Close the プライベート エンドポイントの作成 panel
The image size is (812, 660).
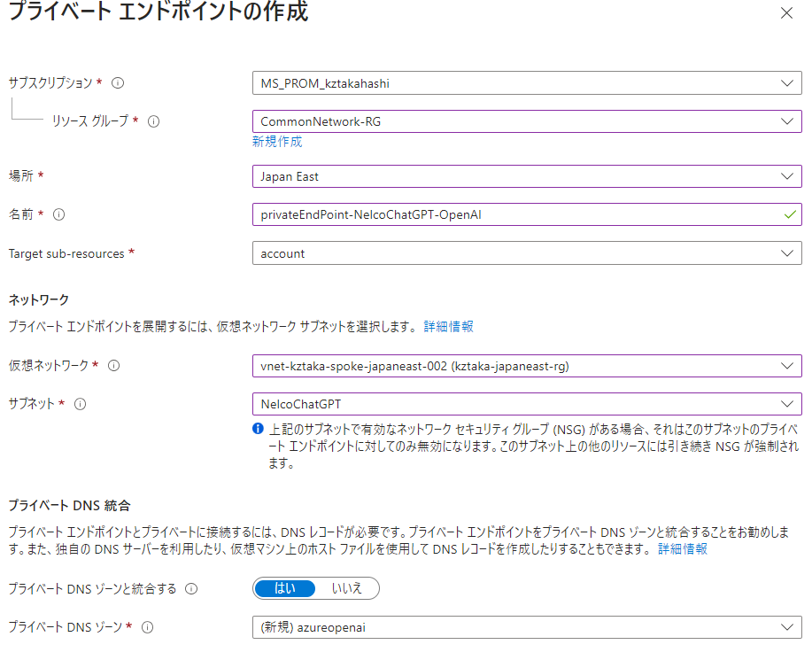click(786, 13)
